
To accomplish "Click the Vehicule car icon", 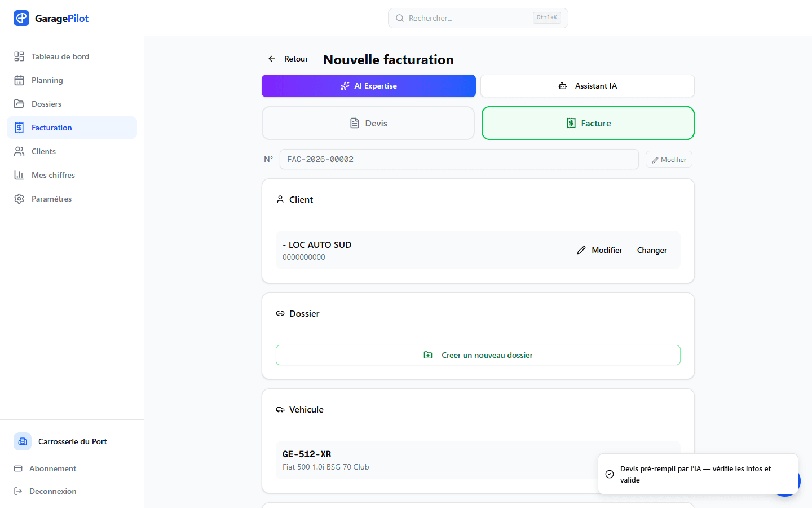I will coord(280,409).
